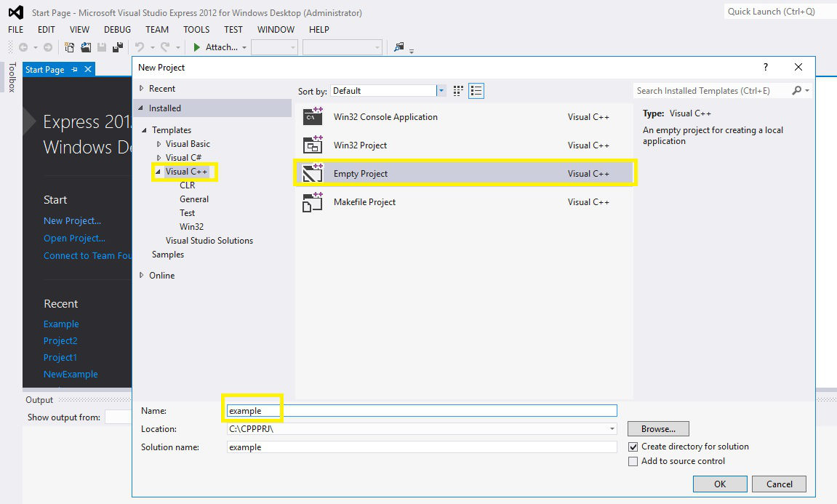Click the OK button
Screen dimensions: 837x504
coord(720,484)
